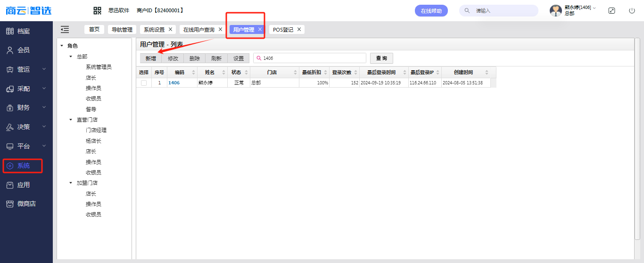Open the 1406 user code link
Image resolution: width=644 pixels, height=263 pixels.
(x=174, y=83)
